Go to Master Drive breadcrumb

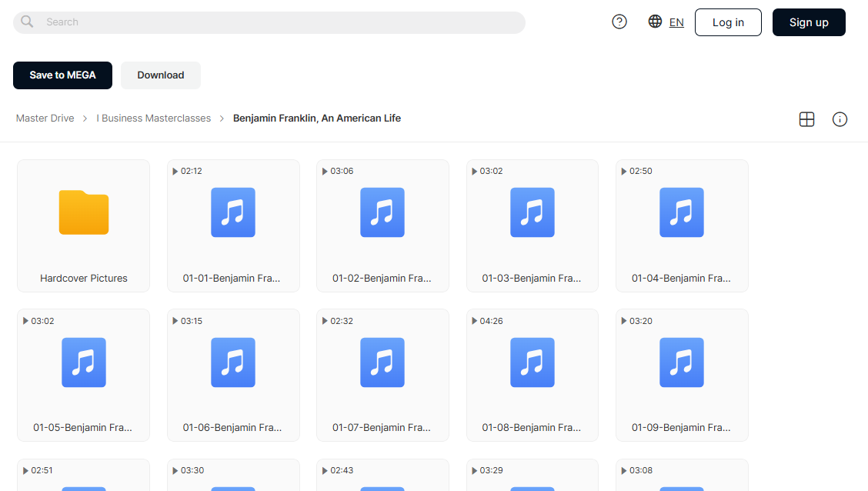(45, 119)
